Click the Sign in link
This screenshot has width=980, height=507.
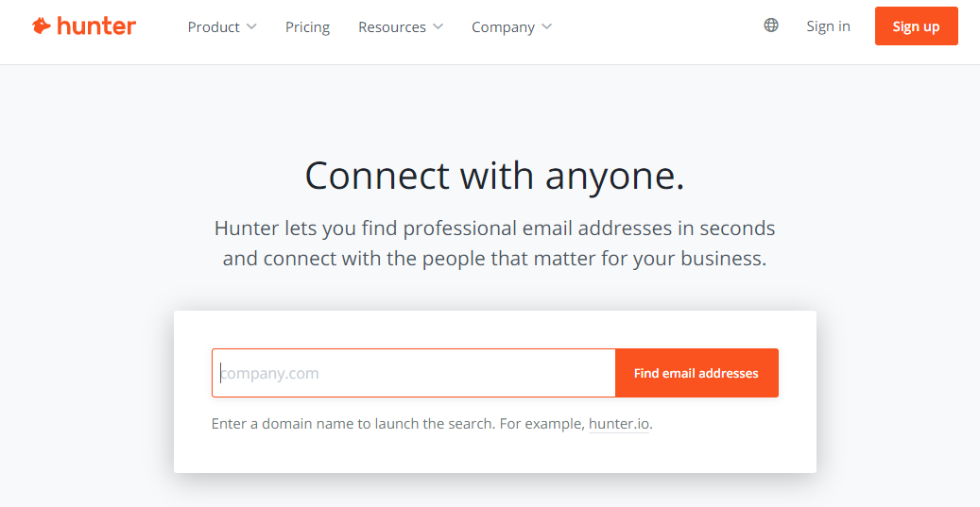(x=828, y=25)
